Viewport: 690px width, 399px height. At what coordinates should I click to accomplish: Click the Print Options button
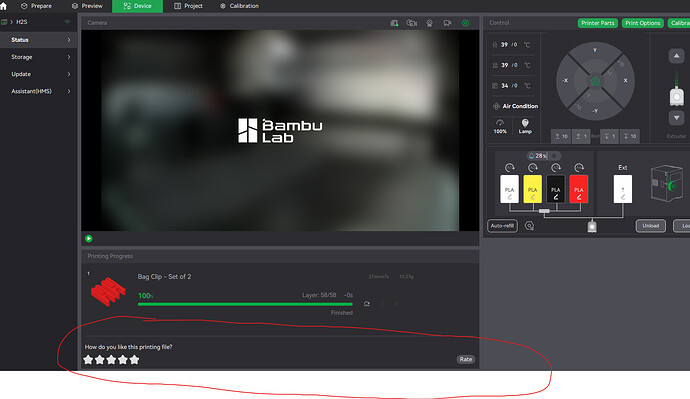click(642, 23)
